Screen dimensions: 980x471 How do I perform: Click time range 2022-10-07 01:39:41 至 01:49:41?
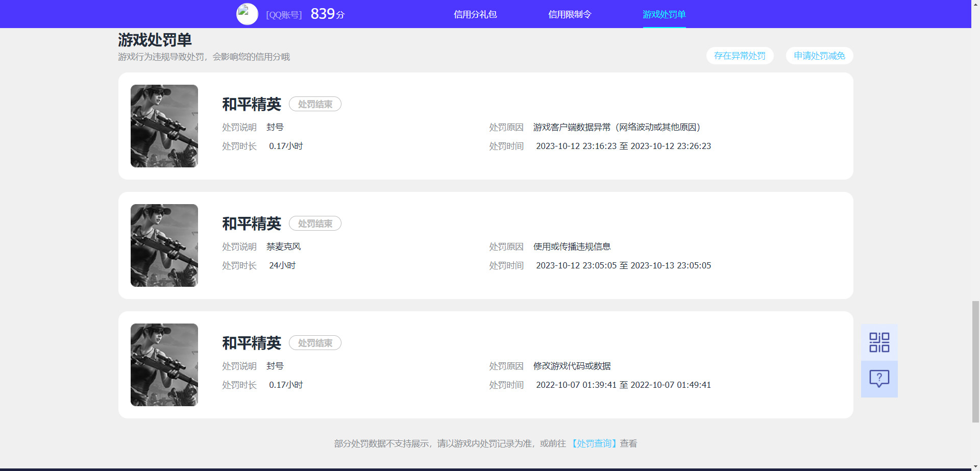(x=623, y=385)
